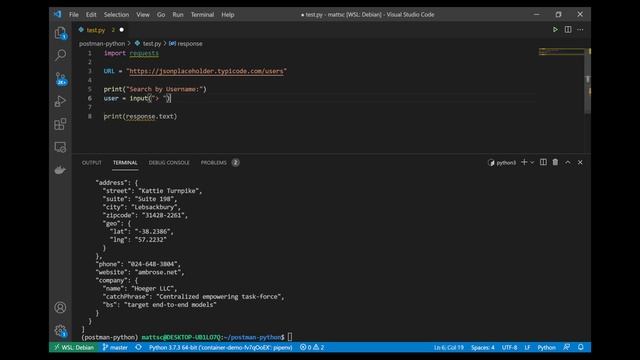This screenshot has height=360, width=640.
Task: Open the Remote Explorer view
Action: [60, 147]
